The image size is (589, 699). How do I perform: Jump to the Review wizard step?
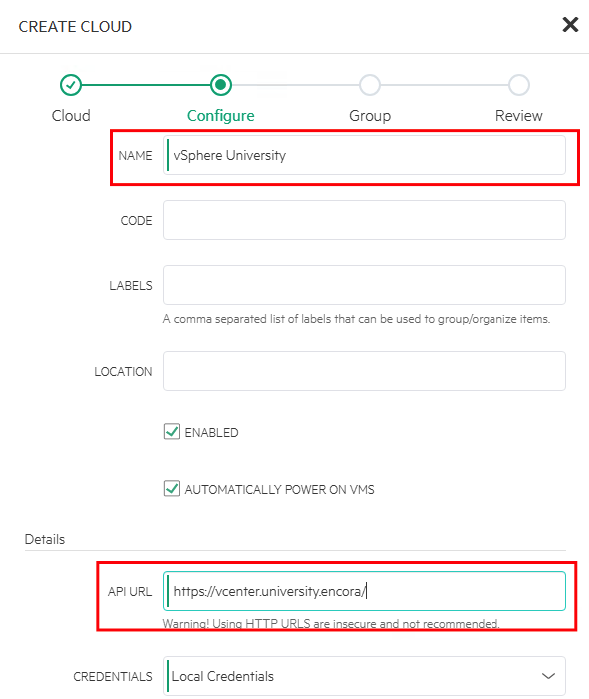(519, 115)
